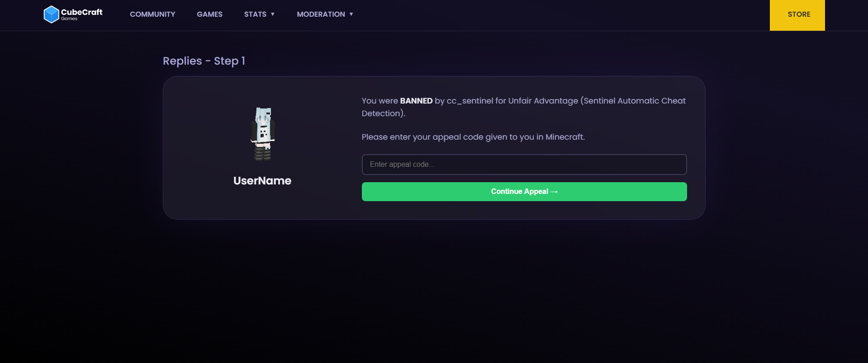The width and height of the screenshot is (868, 363).
Task: Open the GAMES menu item
Action: pyautogui.click(x=209, y=14)
